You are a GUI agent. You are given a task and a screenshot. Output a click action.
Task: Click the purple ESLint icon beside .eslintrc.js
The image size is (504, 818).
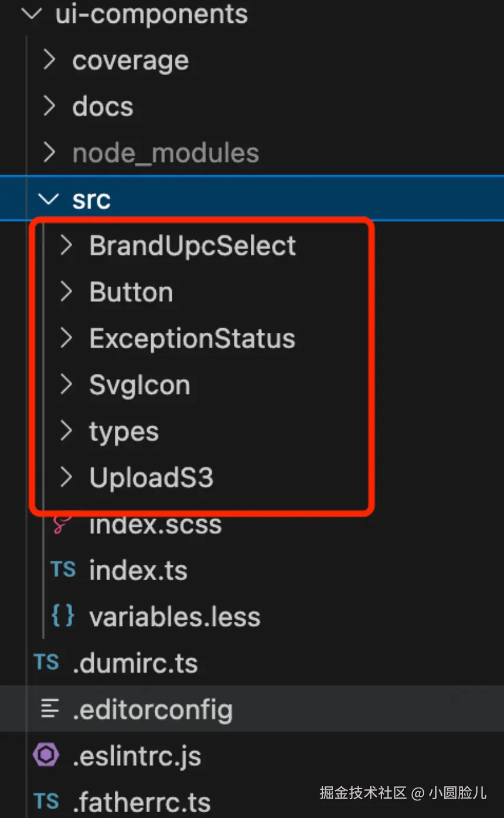46,756
